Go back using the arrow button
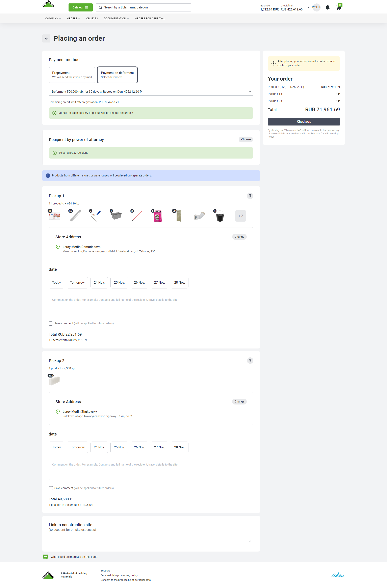This screenshot has height=588, width=387. click(x=46, y=38)
